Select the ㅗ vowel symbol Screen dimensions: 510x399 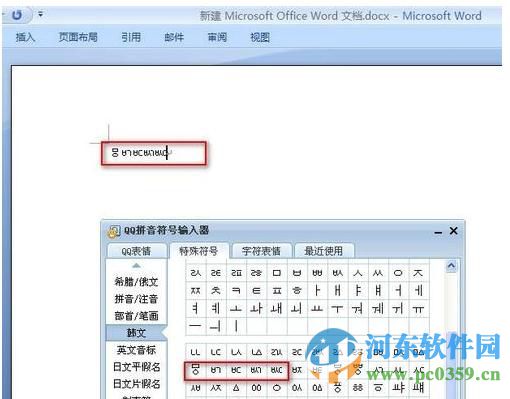[236, 309]
